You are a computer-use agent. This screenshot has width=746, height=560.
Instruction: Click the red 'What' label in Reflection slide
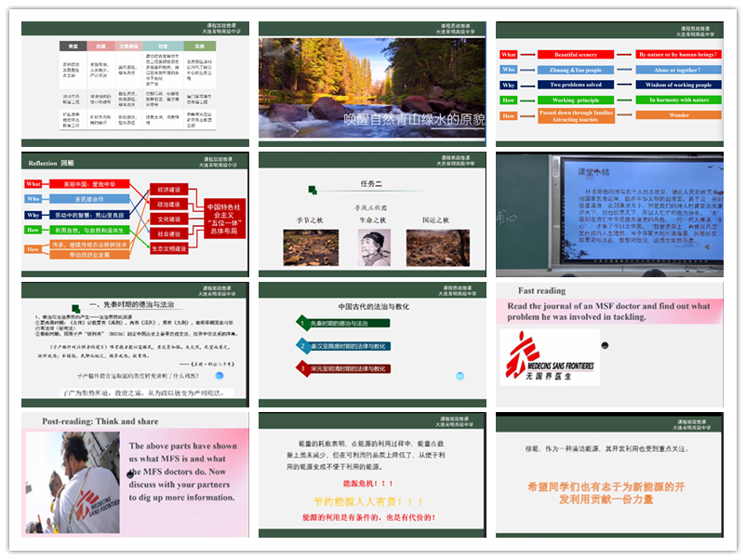[33, 184]
